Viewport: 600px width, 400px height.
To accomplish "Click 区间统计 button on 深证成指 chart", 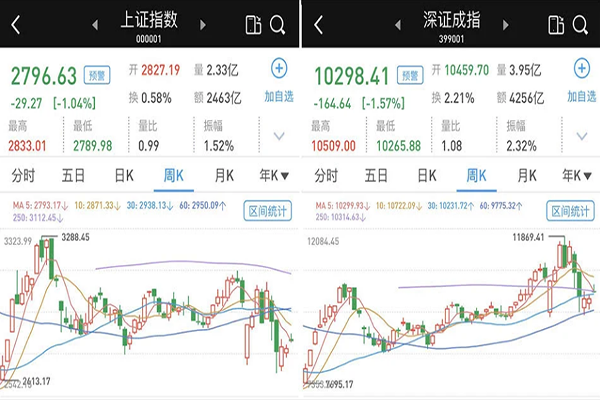I will pyautogui.click(x=570, y=212).
